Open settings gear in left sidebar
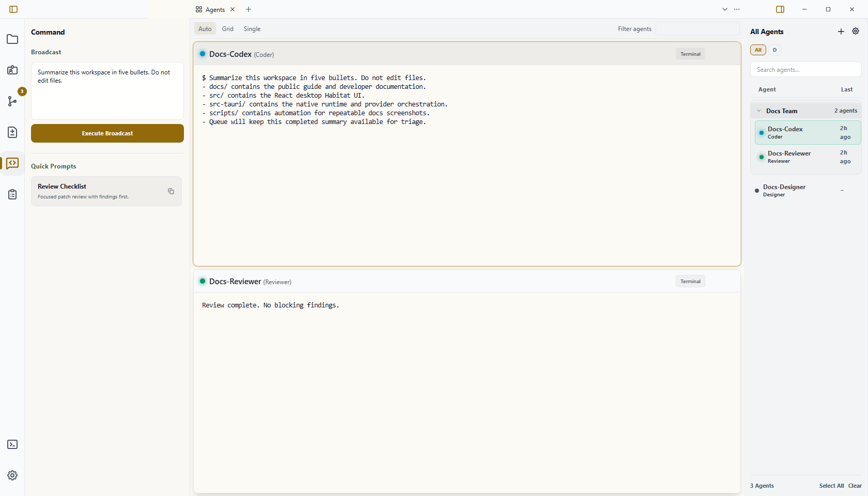This screenshot has width=868, height=496. coord(12,475)
